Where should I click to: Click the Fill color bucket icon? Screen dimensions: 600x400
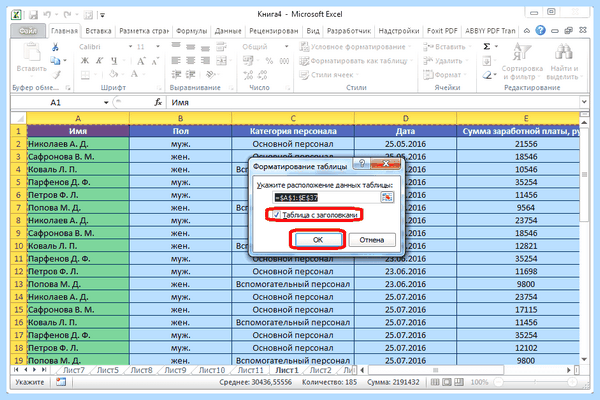pos(114,74)
